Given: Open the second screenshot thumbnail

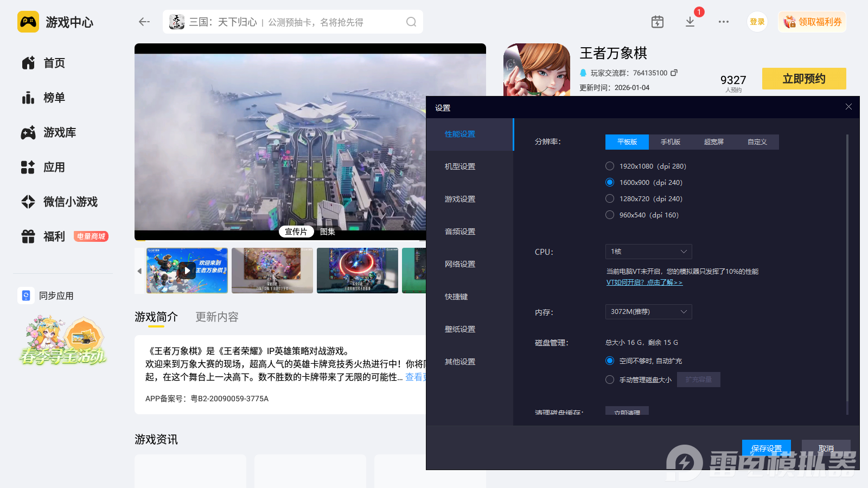Looking at the screenshot, I should coord(272,271).
